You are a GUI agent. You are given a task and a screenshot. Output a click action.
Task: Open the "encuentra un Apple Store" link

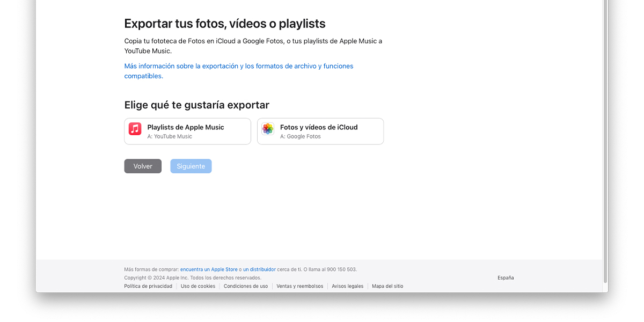[209, 269]
